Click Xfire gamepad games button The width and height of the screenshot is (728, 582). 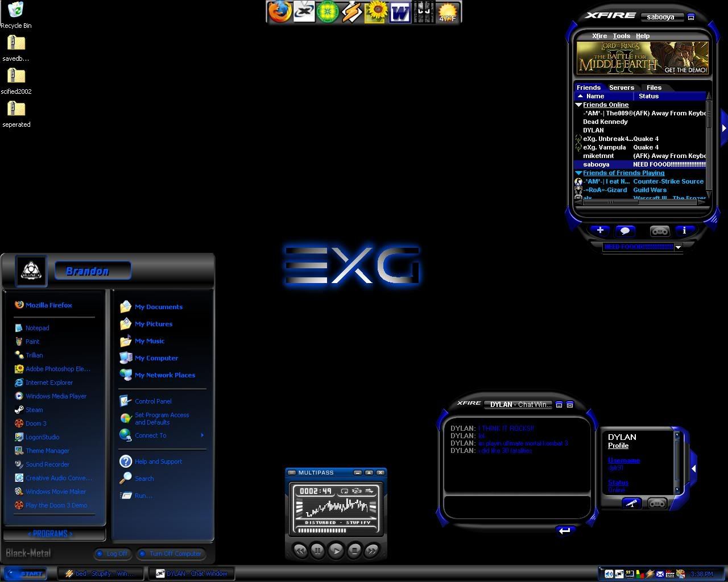click(x=660, y=230)
